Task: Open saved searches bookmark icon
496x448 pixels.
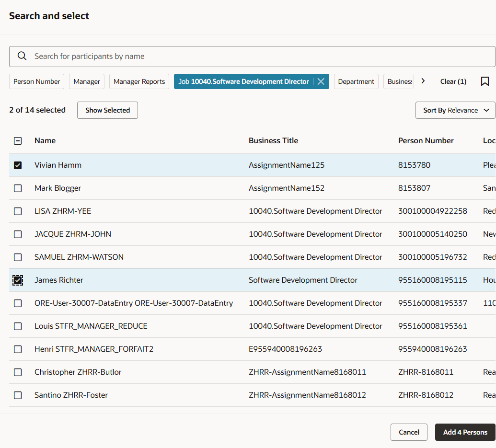Action: (x=484, y=81)
